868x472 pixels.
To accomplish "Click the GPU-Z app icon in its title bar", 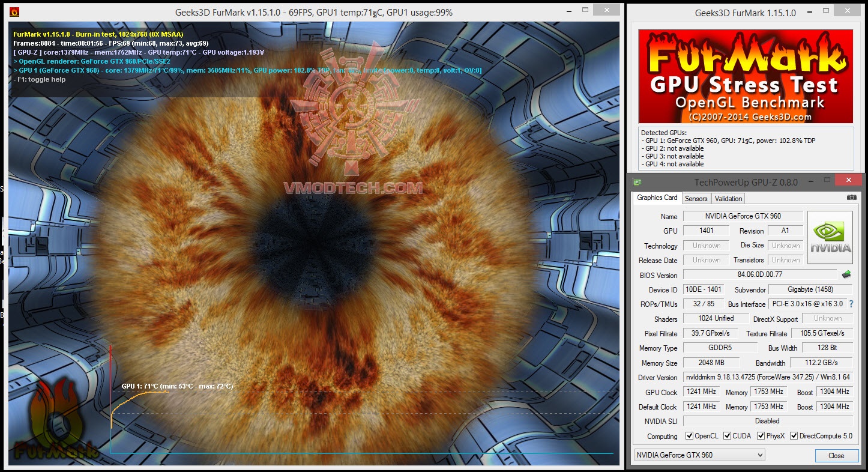I will (637, 181).
